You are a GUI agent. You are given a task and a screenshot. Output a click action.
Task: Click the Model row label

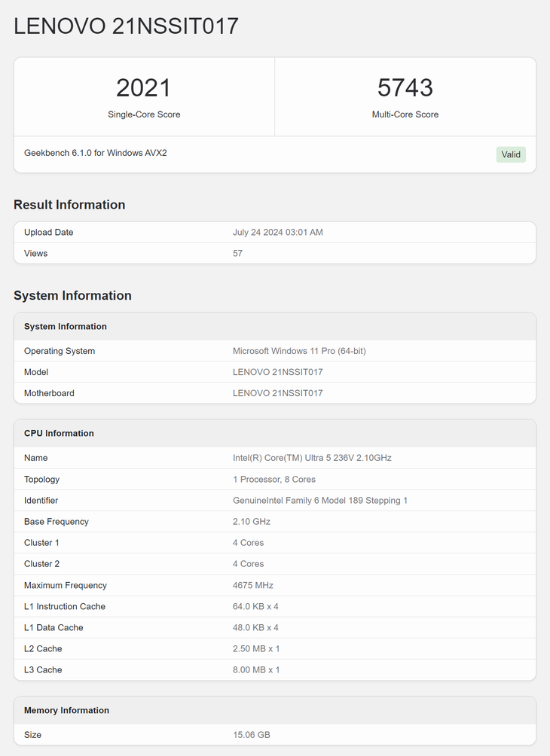[36, 372]
